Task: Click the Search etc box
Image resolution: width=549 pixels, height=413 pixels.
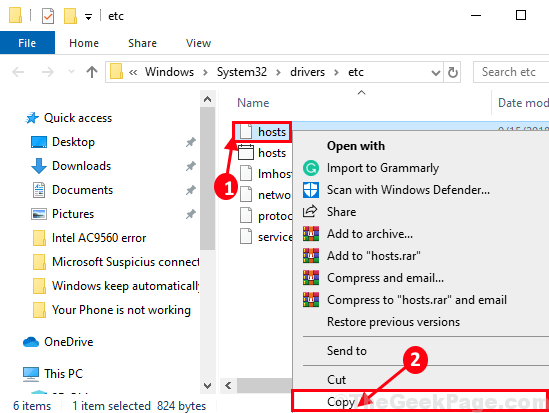Action: pyautogui.click(x=511, y=72)
